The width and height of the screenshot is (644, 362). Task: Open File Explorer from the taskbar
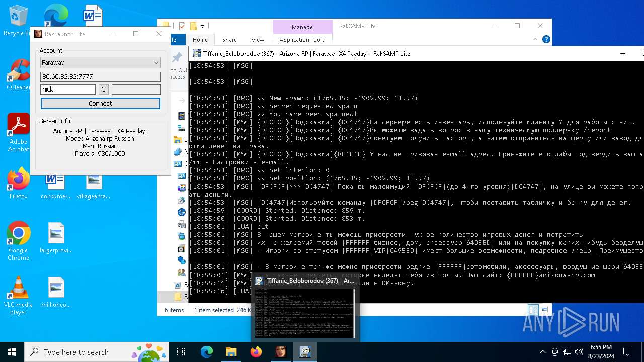tap(231, 352)
